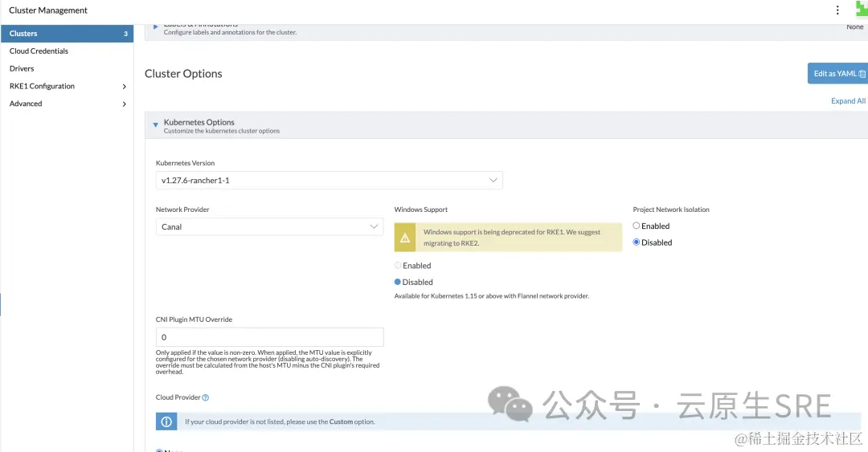Expand the Labels & Annotations section
The image size is (868, 452).
(x=156, y=26)
